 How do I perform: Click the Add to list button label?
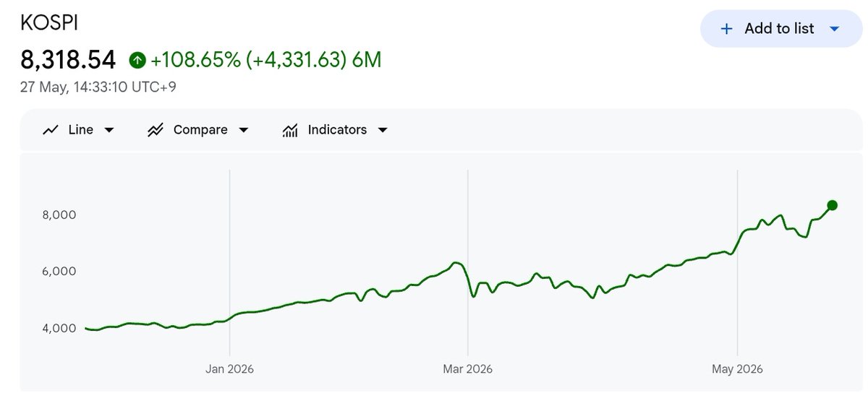click(x=779, y=29)
